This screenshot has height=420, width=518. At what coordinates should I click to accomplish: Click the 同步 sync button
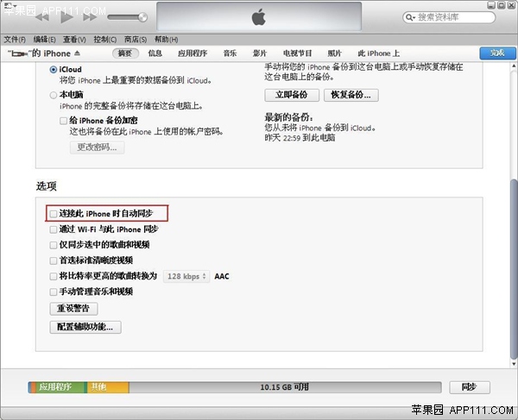[x=470, y=387]
